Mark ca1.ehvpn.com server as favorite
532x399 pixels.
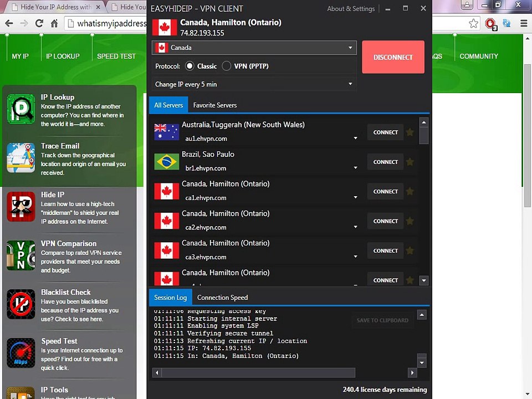(x=410, y=191)
